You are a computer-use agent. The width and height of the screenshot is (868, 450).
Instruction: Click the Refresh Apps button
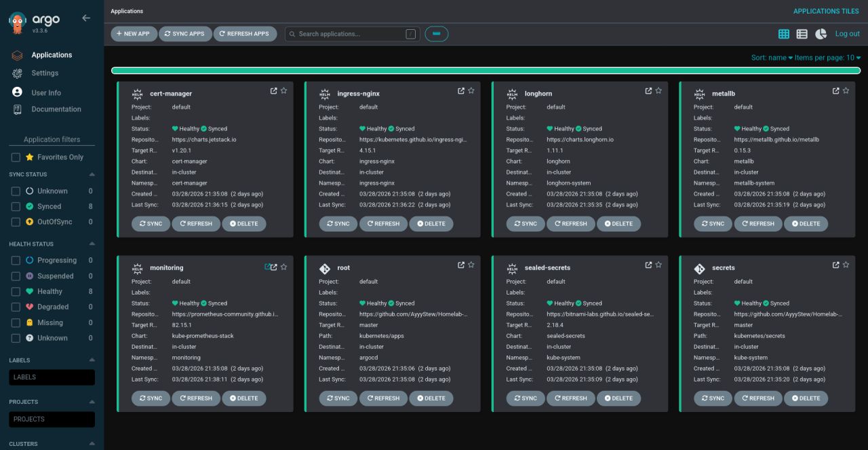(x=245, y=34)
